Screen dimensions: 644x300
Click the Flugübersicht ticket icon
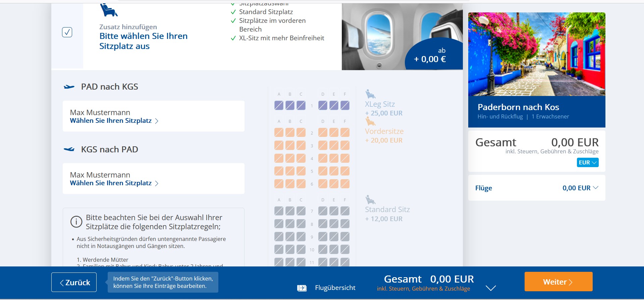click(302, 288)
